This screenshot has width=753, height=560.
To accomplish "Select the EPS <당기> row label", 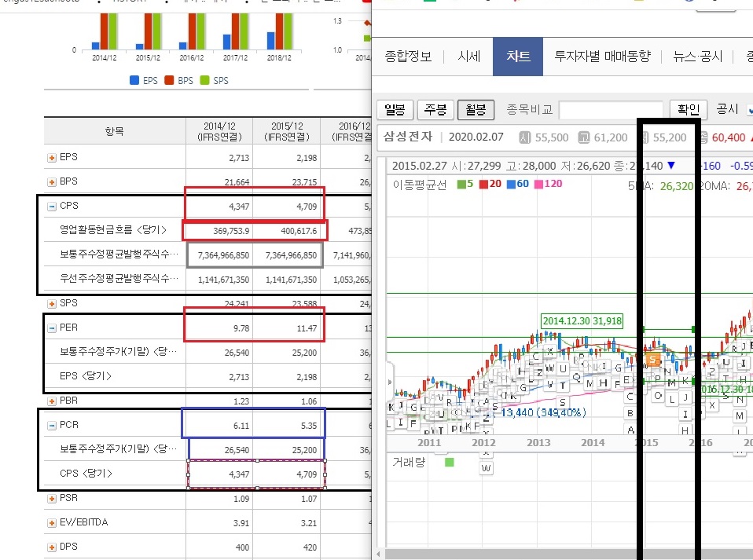I will click(x=86, y=376).
